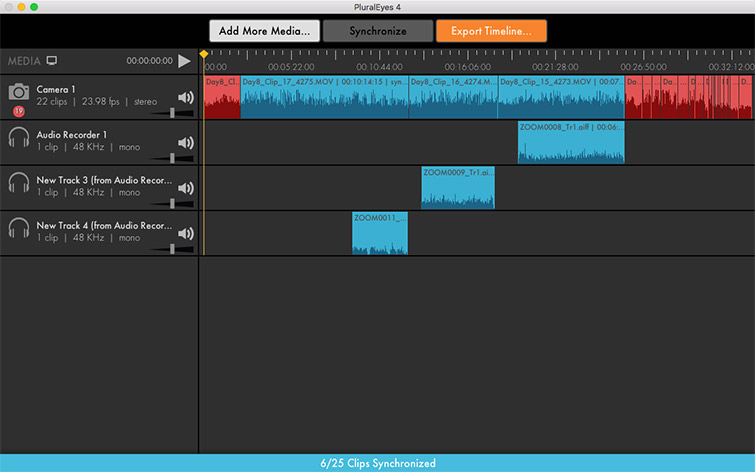The image size is (755, 472).
Task: Select the first red unsynced Day8 clip
Action: [222, 97]
